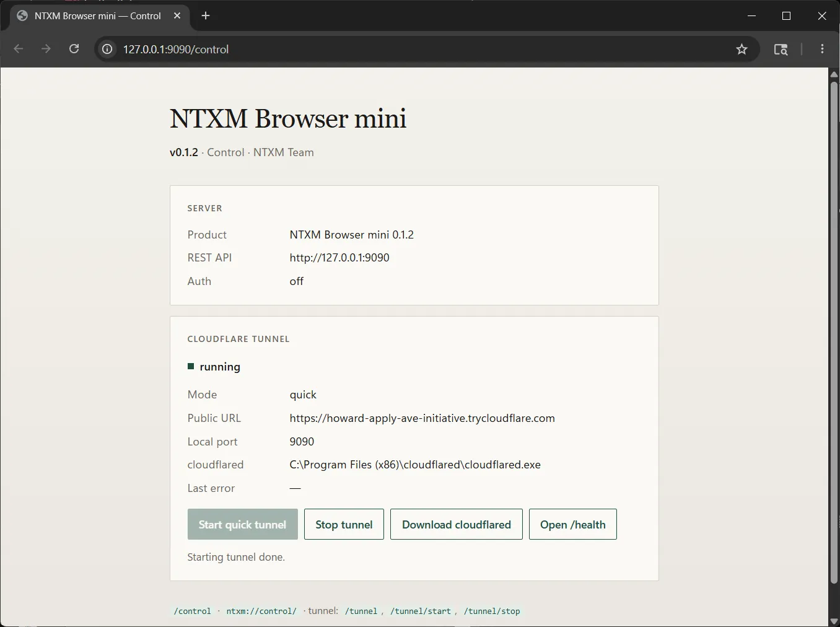Reload the control page
The image size is (840, 627).
click(x=74, y=49)
